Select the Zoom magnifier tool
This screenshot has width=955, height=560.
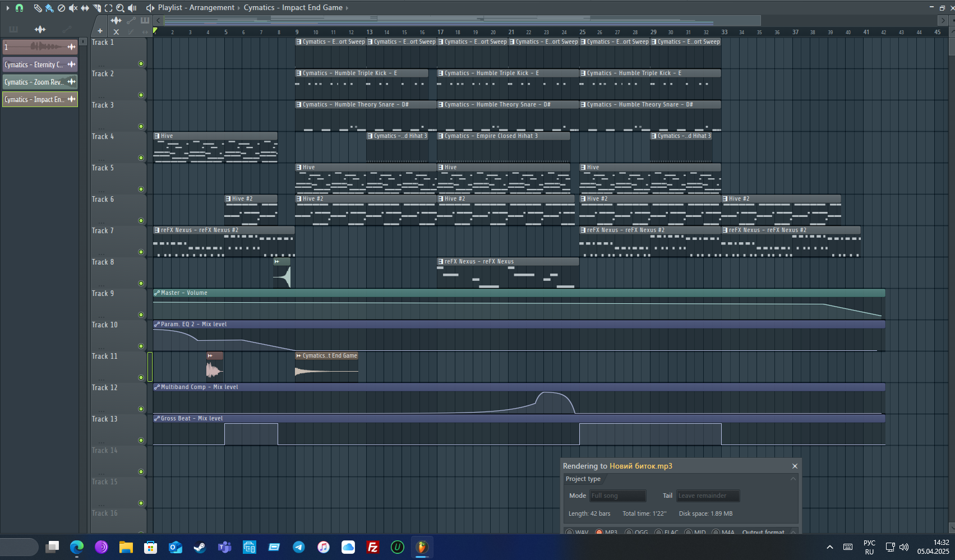coord(120,8)
